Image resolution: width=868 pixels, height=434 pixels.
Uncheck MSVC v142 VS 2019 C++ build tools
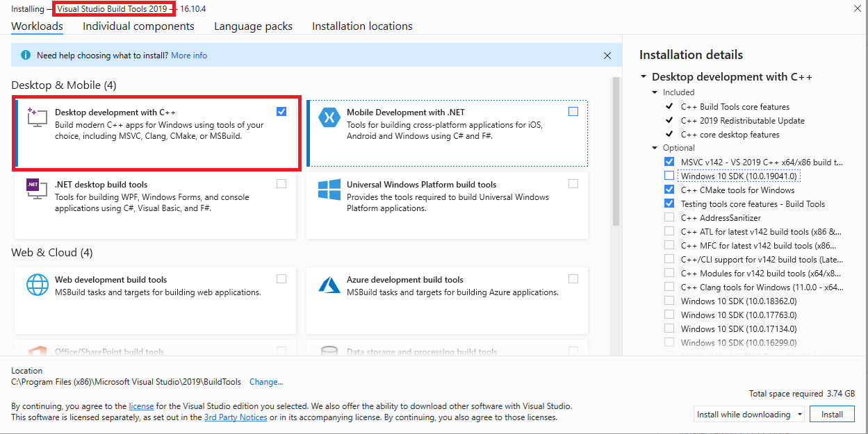point(669,162)
